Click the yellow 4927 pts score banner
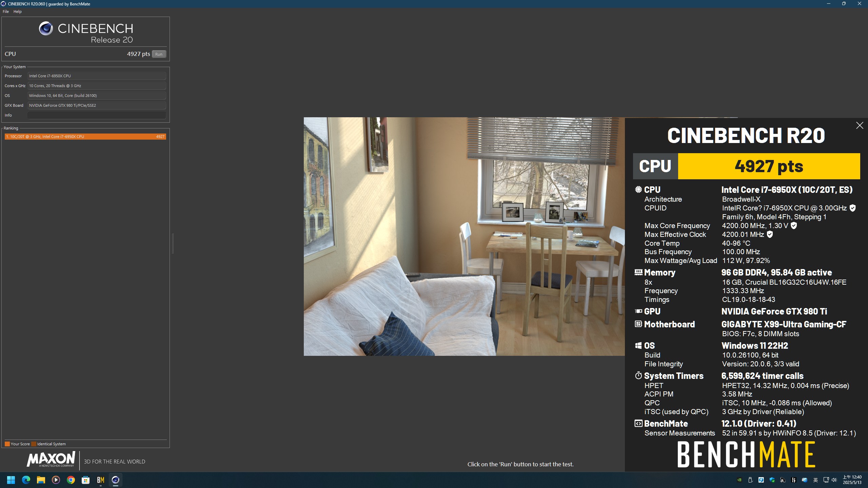 [x=769, y=166]
